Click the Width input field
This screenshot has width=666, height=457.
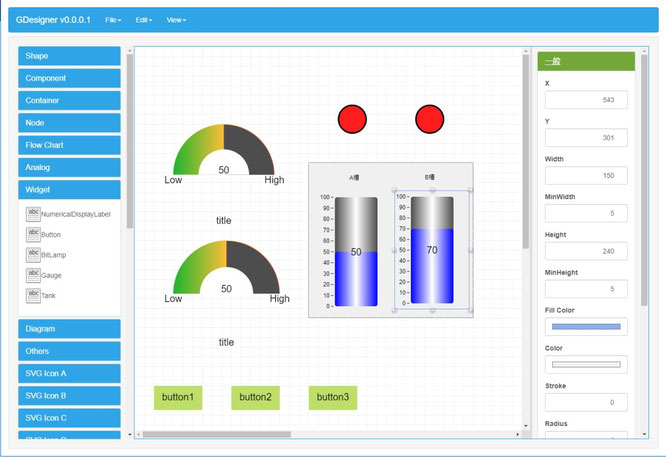586,175
